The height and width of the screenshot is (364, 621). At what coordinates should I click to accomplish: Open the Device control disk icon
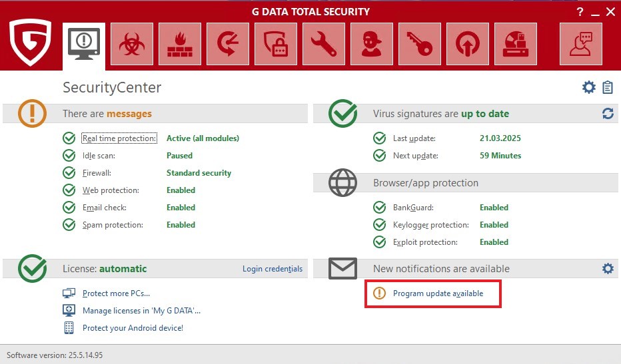point(516,44)
